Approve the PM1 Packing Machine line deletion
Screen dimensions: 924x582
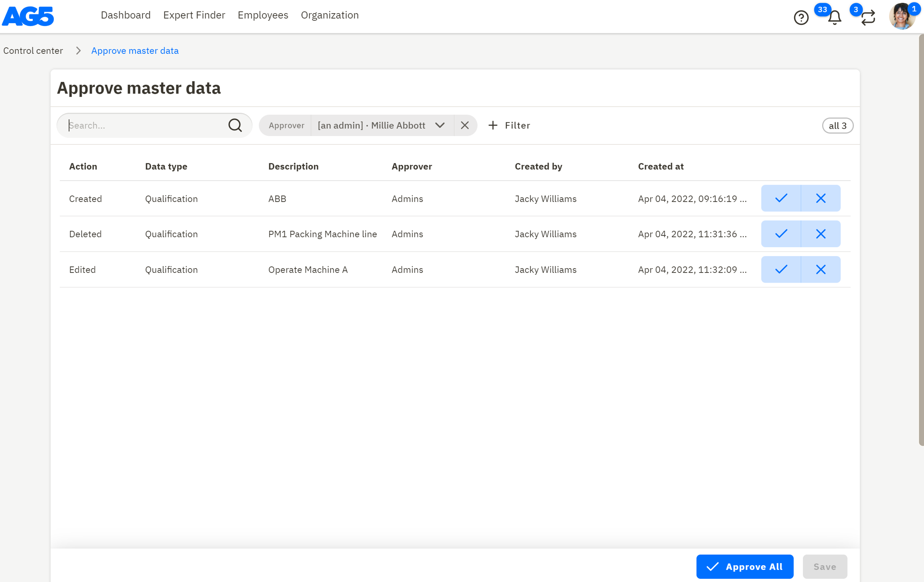[x=781, y=234]
